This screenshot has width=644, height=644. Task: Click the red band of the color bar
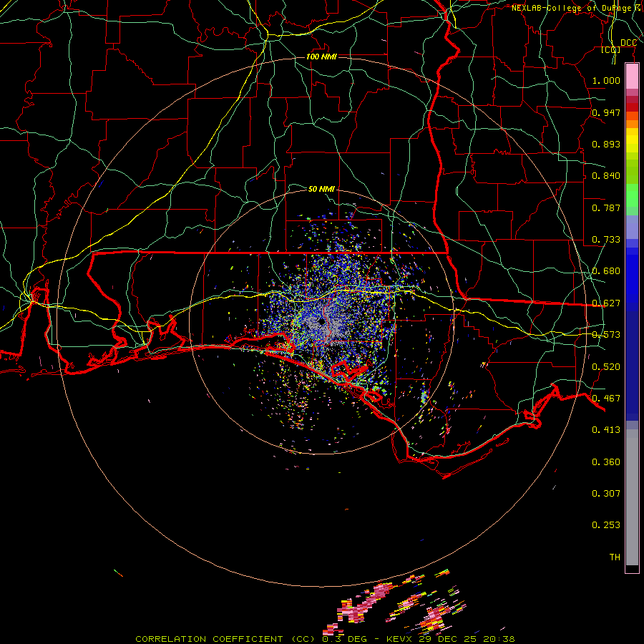click(632, 107)
